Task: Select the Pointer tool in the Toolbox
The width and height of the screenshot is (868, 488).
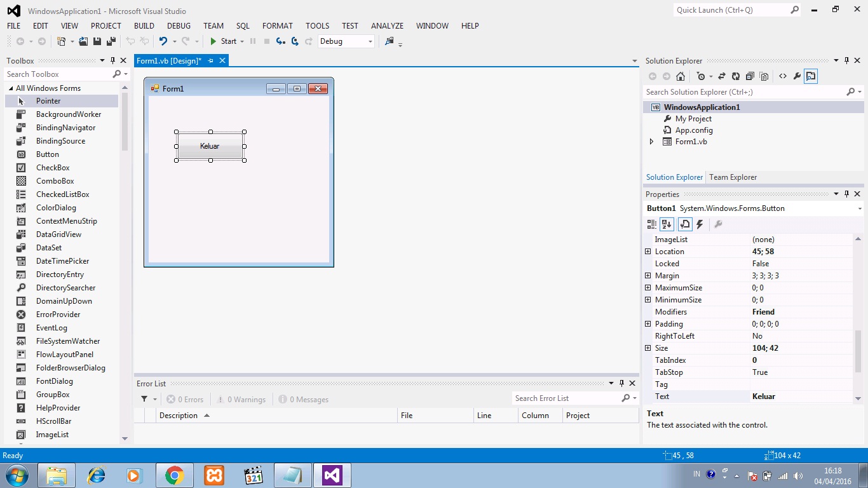Action: [x=48, y=100]
